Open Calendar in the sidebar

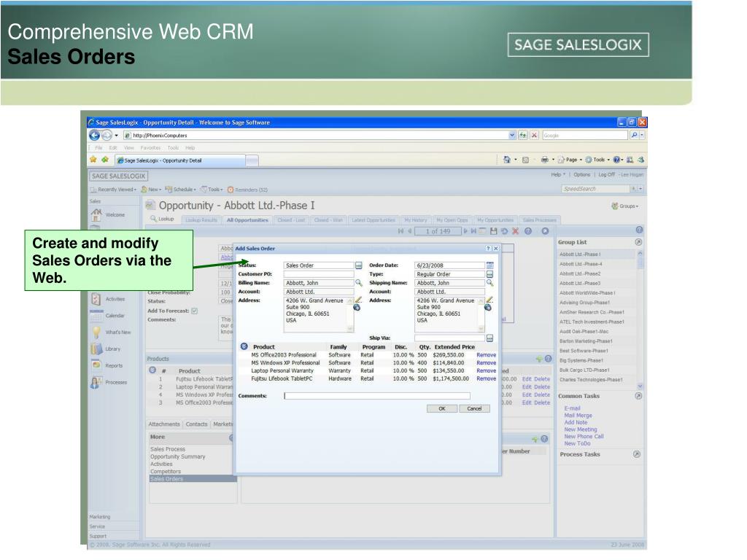click(x=108, y=316)
